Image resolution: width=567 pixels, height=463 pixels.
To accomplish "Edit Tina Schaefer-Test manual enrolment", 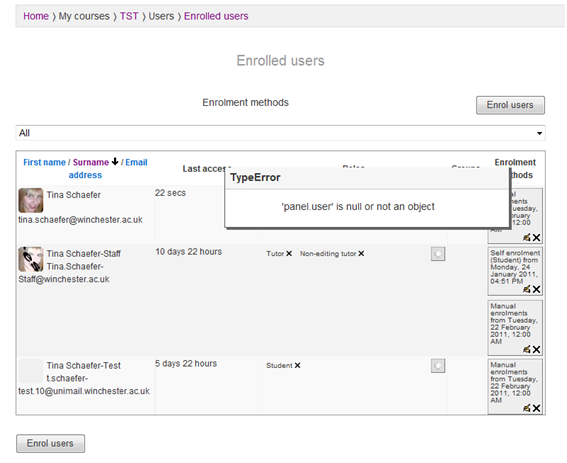I will (526, 408).
